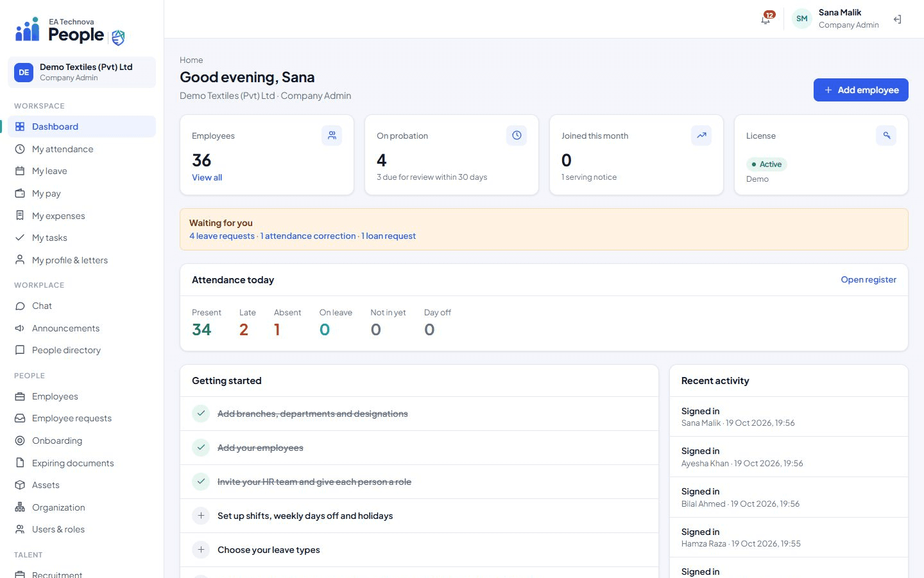Click the Active license status badge

point(766,164)
